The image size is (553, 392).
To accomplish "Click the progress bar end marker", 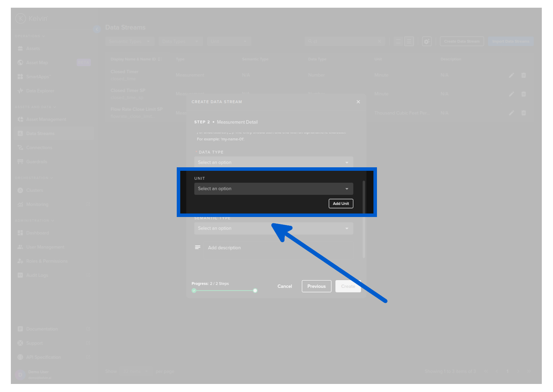I will (x=255, y=290).
